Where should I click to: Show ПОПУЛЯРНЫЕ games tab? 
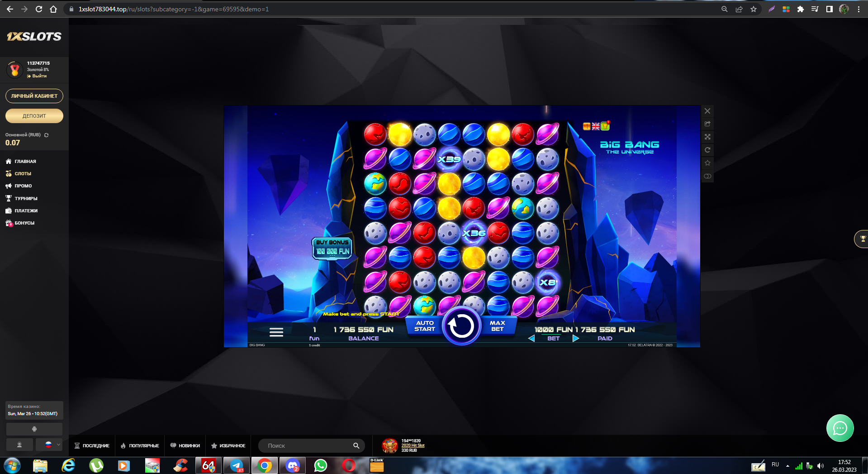click(x=140, y=445)
